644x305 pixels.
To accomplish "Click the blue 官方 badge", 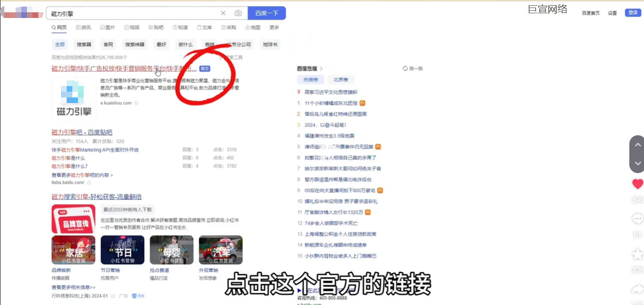I will click(x=204, y=69).
